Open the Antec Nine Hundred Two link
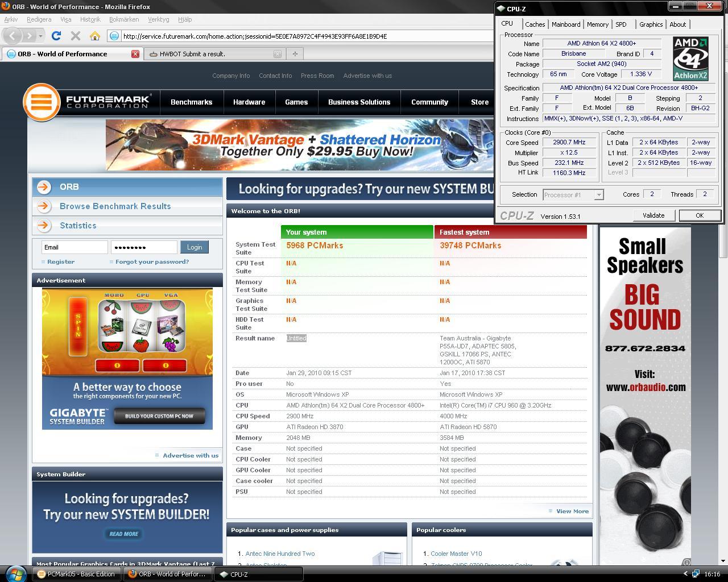The height and width of the screenshot is (582, 728). tap(280, 554)
